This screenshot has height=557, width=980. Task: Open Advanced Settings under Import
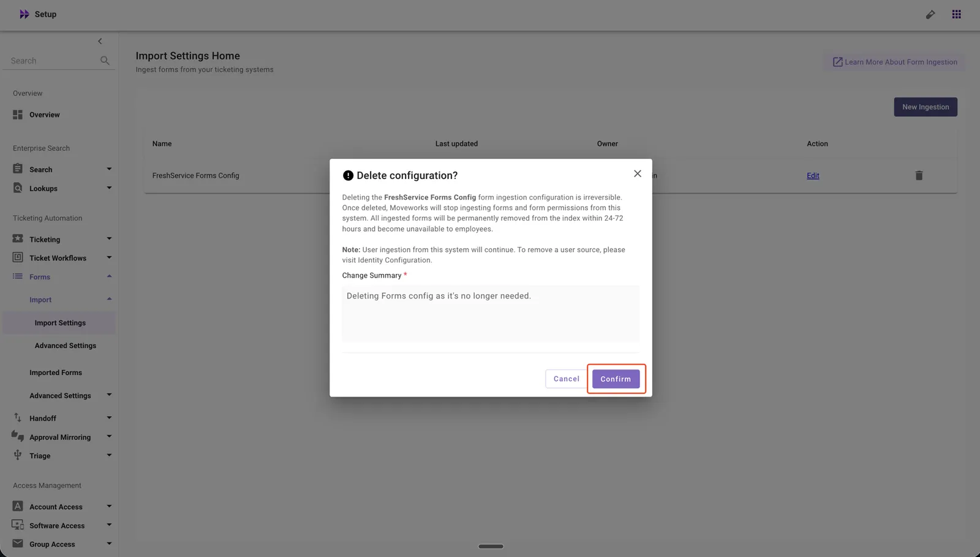coord(65,346)
